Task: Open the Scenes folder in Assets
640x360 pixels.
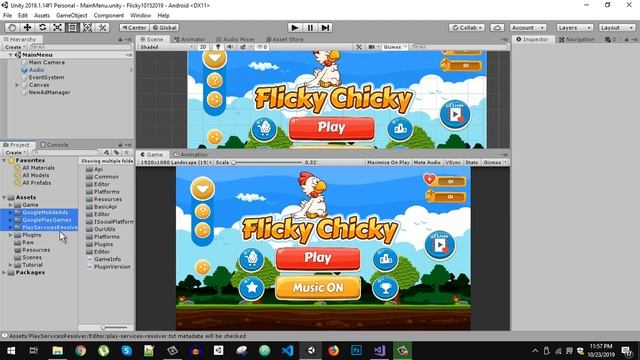Action: pos(32,257)
